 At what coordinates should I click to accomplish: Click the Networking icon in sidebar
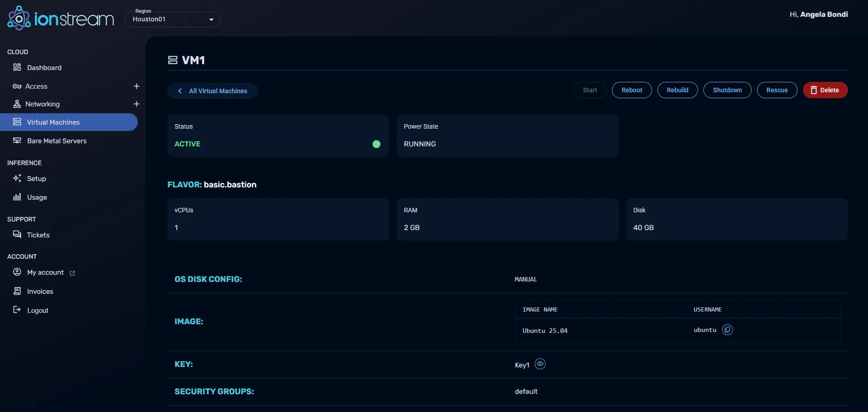point(17,104)
